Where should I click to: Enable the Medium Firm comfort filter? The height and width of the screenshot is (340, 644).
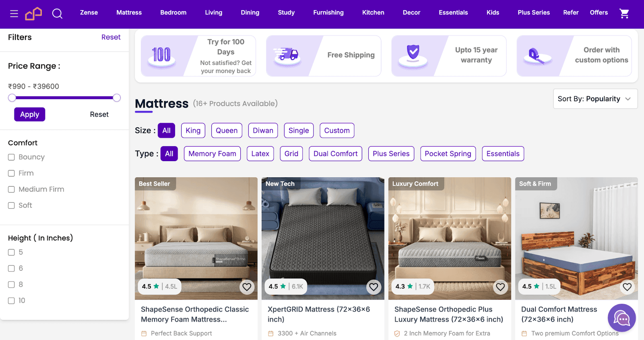pos(11,189)
